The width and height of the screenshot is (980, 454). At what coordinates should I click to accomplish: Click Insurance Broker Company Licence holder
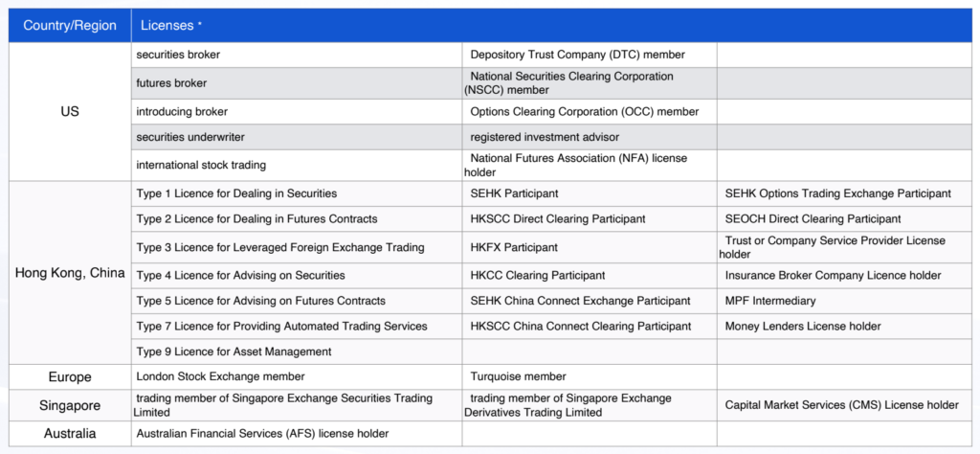coord(844,276)
